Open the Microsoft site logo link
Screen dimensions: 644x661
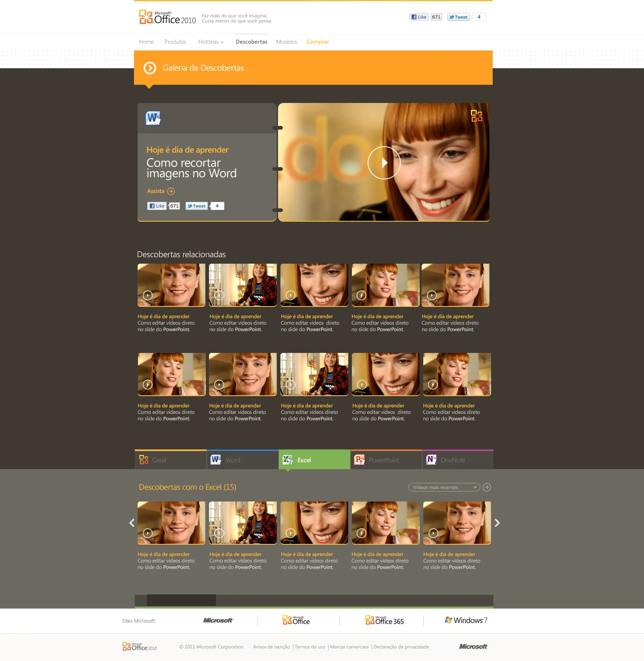point(218,621)
